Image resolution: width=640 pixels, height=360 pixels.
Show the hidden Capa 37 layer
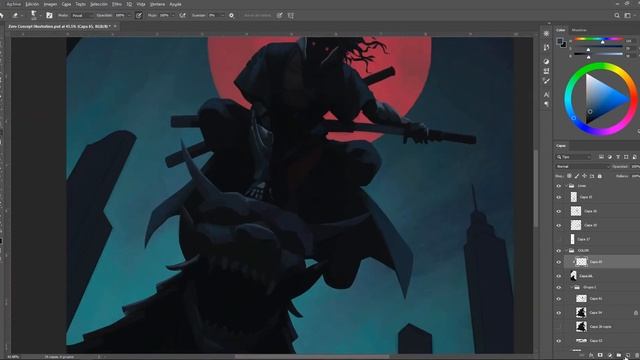click(x=559, y=239)
